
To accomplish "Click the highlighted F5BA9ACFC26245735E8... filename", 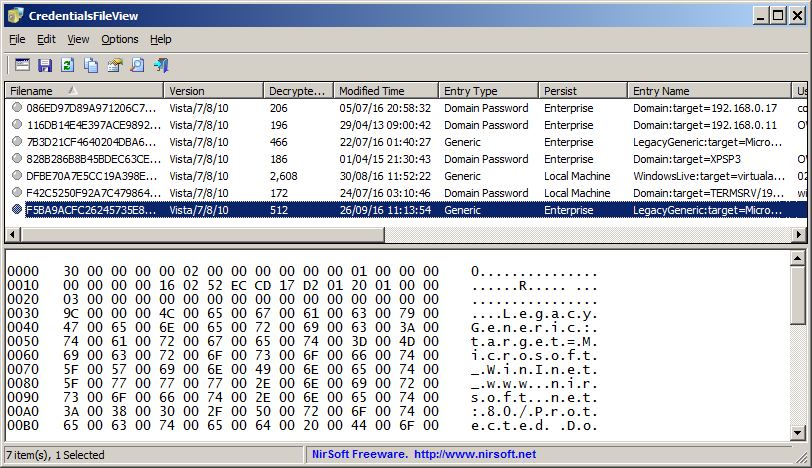I will [x=91, y=210].
